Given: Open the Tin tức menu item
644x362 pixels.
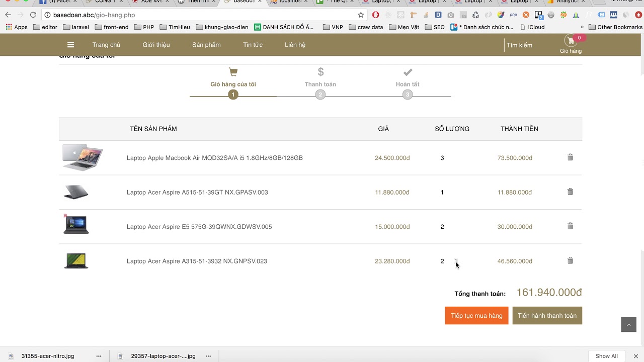Looking at the screenshot, I should coord(253,45).
